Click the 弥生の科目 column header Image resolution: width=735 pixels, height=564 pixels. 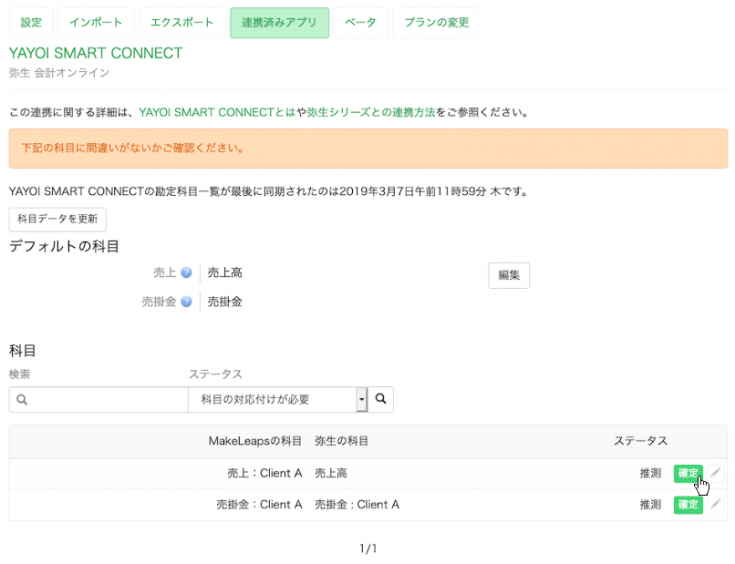[x=341, y=441]
